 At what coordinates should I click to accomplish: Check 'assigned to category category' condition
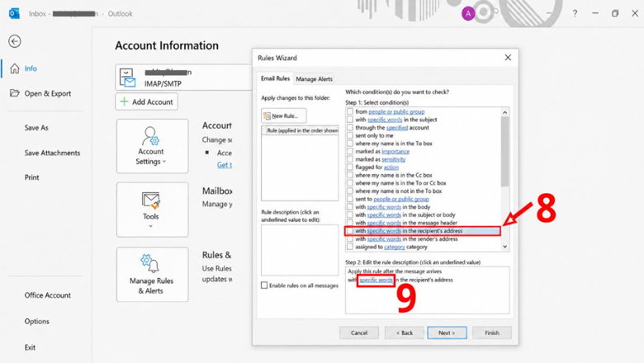click(350, 247)
